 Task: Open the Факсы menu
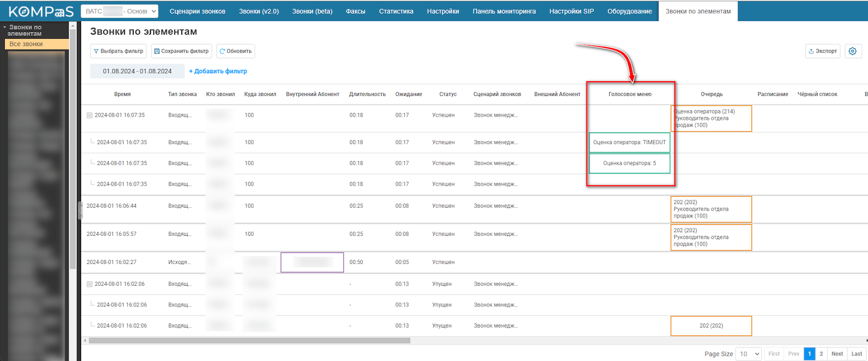click(x=355, y=11)
